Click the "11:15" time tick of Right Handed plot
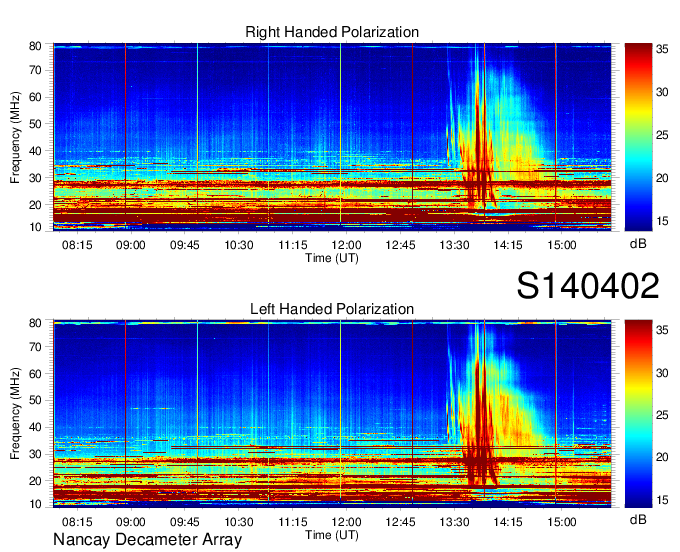This screenshot has width=680, height=552. (293, 245)
